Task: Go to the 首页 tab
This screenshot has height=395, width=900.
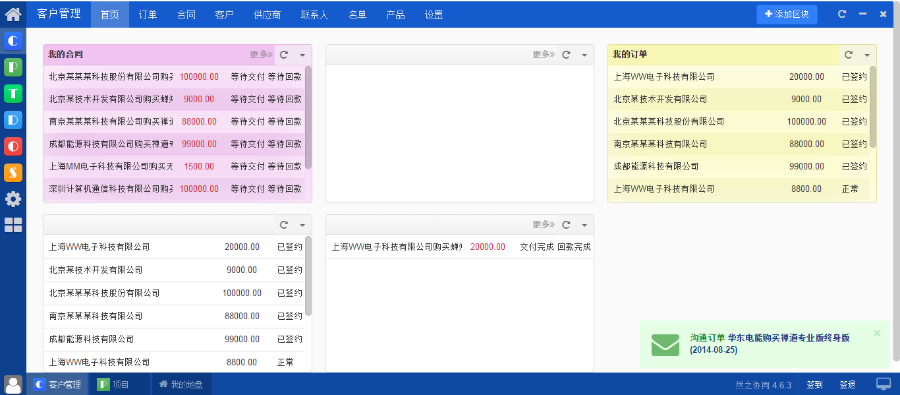Action: pyautogui.click(x=110, y=14)
